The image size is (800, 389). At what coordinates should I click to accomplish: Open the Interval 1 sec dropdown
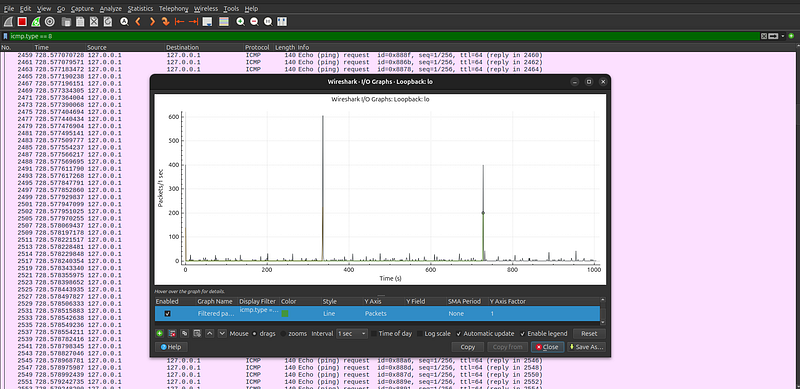[352, 334]
